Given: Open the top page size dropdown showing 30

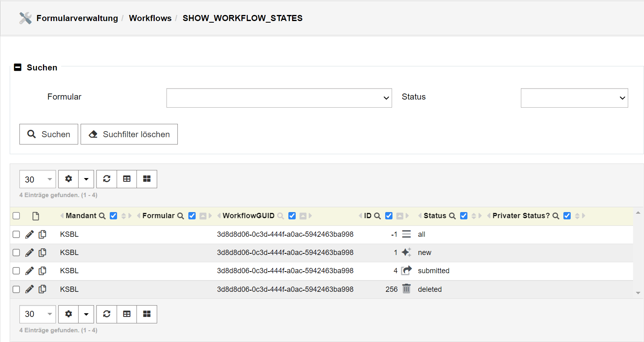Looking at the screenshot, I should (x=38, y=179).
